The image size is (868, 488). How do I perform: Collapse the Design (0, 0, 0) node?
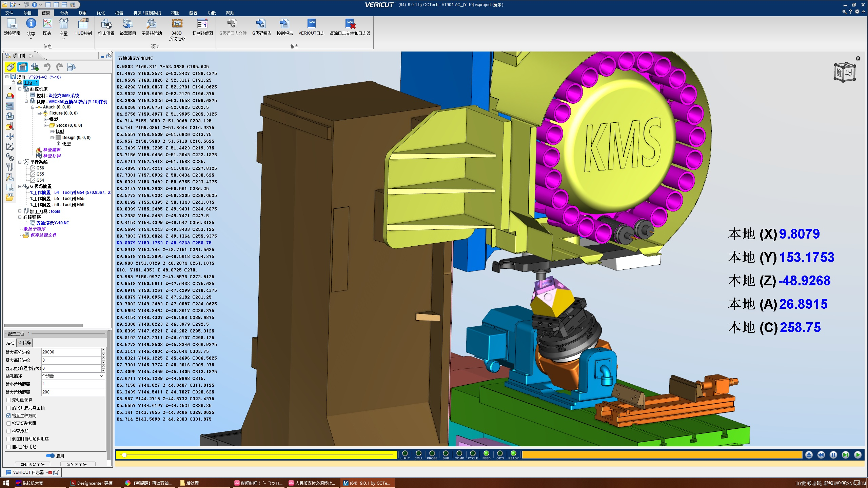(52, 138)
